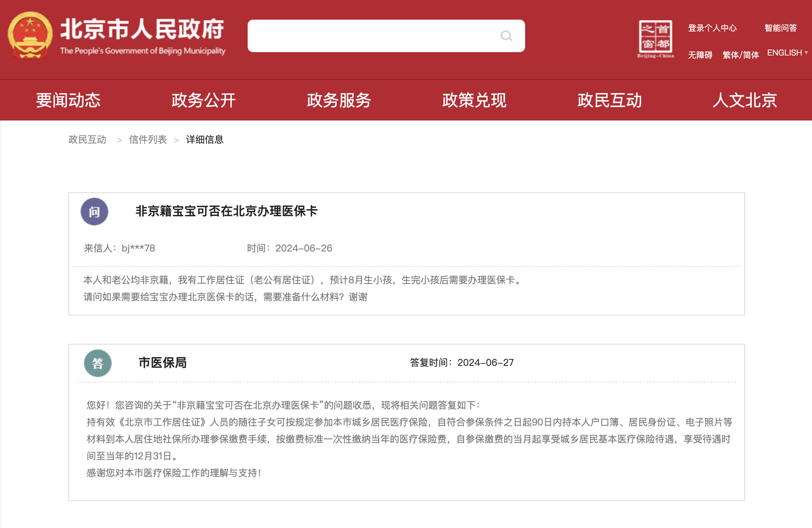Open the 政务公开 menu
This screenshot has height=528, width=812.
pyautogui.click(x=203, y=100)
